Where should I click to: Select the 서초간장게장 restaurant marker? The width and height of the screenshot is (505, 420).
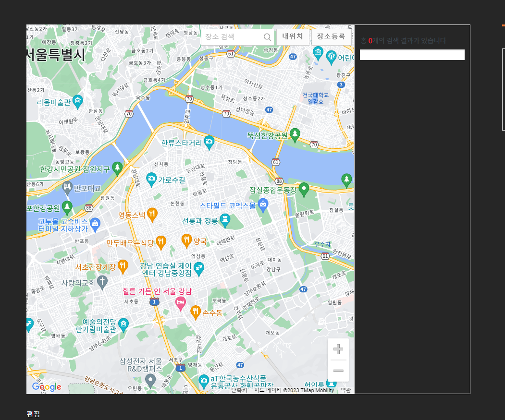tap(123, 266)
